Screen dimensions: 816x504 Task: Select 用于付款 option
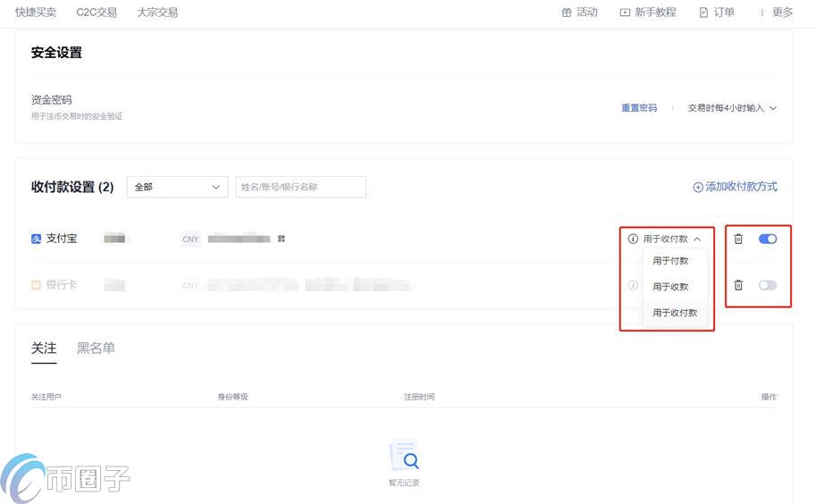coord(676,261)
